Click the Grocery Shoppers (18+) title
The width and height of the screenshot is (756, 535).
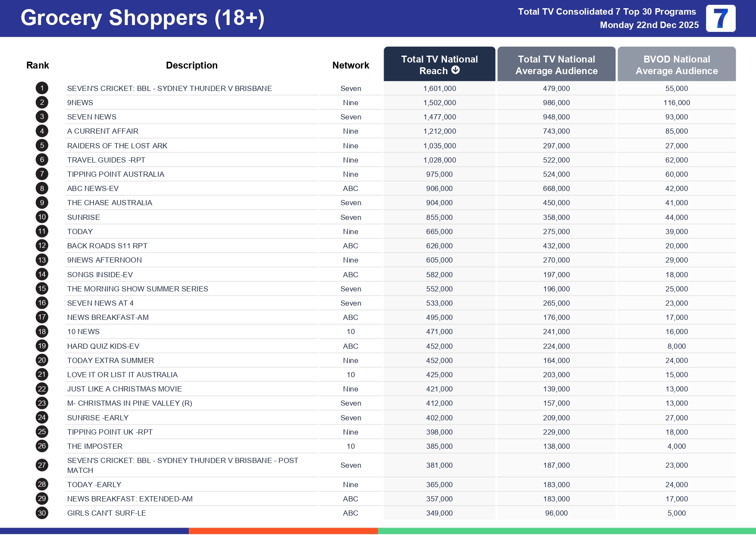[x=142, y=18]
